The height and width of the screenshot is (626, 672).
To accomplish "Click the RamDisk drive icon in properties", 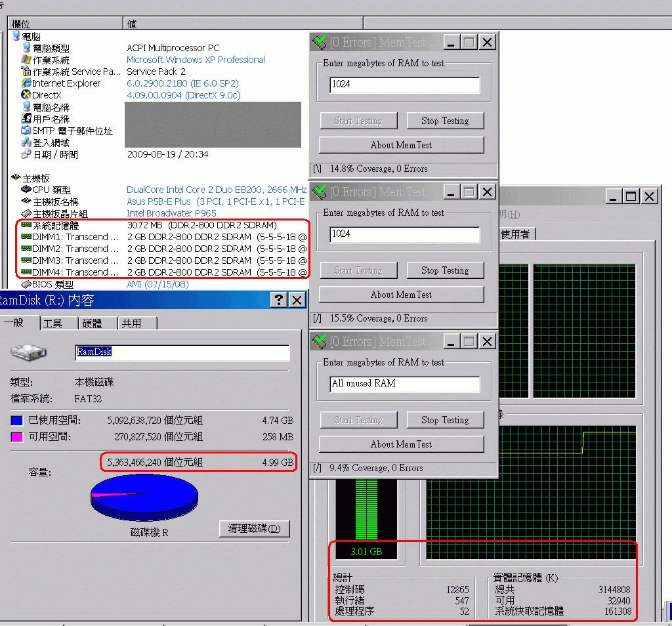I will [x=29, y=352].
